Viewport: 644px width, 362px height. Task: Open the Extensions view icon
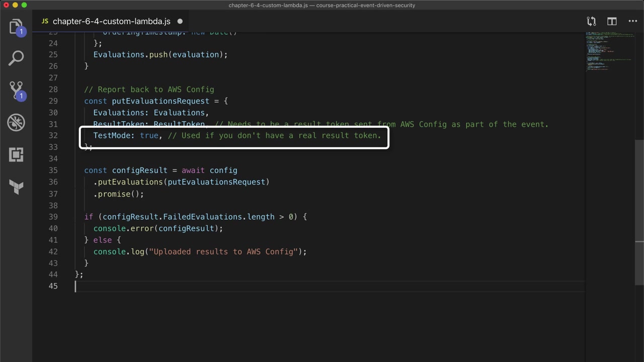pos(16,155)
